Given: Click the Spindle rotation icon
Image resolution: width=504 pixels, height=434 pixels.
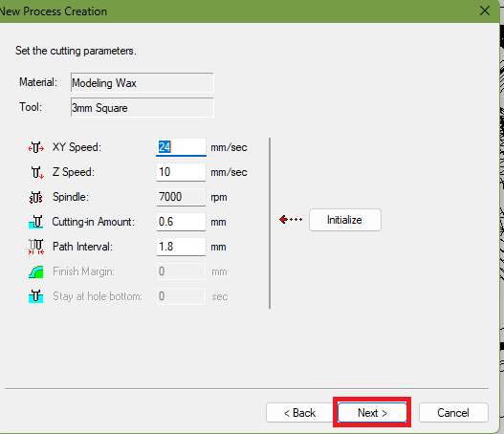Looking at the screenshot, I should 36,197.
